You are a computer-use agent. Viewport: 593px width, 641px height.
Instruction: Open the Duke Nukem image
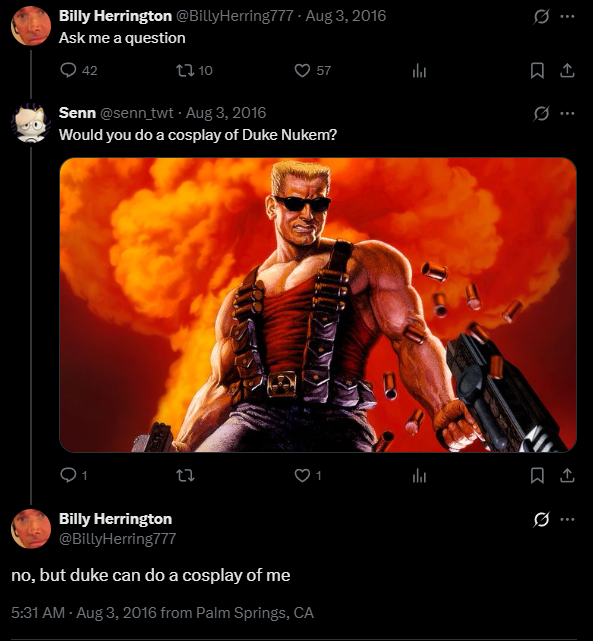318,305
